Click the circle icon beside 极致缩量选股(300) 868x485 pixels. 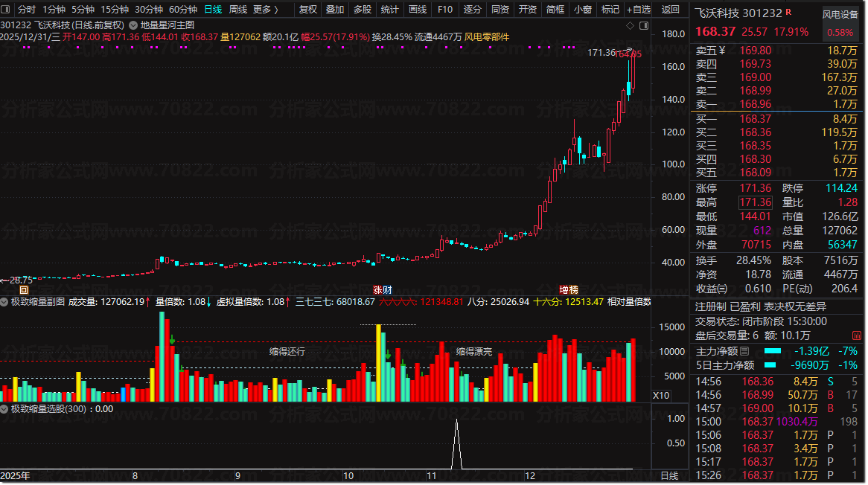tap(4, 408)
